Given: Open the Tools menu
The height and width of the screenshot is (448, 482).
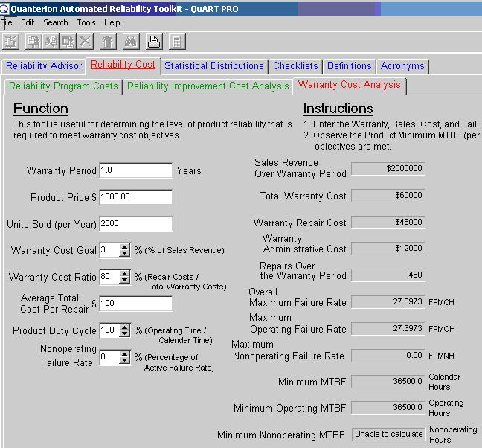Looking at the screenshot, I should pyautogui.click(x=86, y=22).
